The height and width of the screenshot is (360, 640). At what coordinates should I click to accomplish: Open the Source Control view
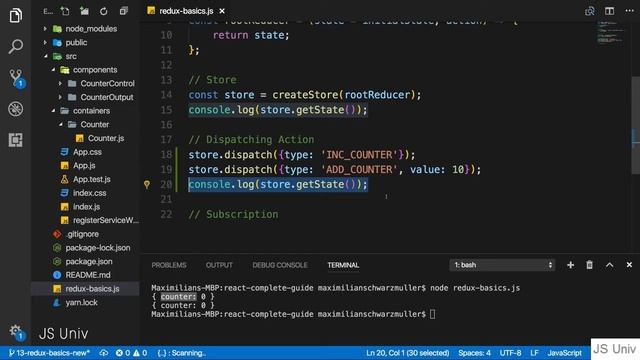tap(16, 78)
